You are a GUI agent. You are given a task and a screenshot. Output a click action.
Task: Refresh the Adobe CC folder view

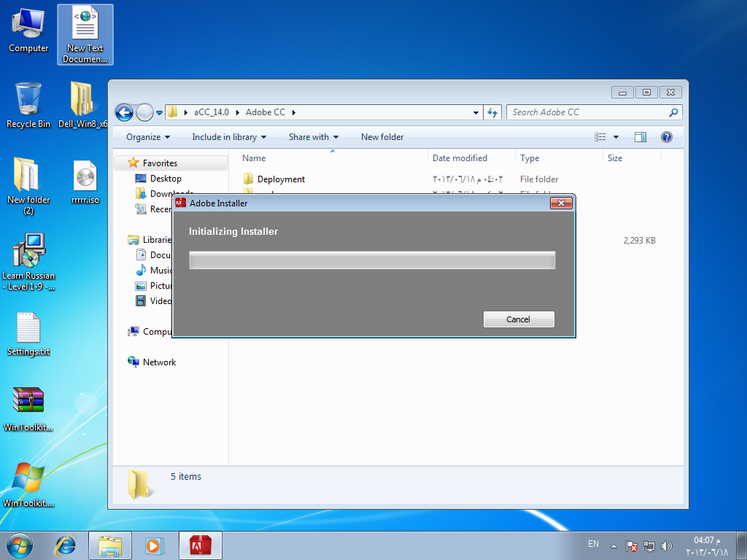492,112
